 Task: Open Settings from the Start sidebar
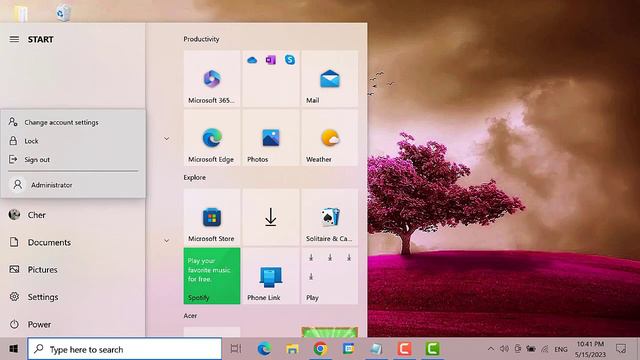(73, 297)
